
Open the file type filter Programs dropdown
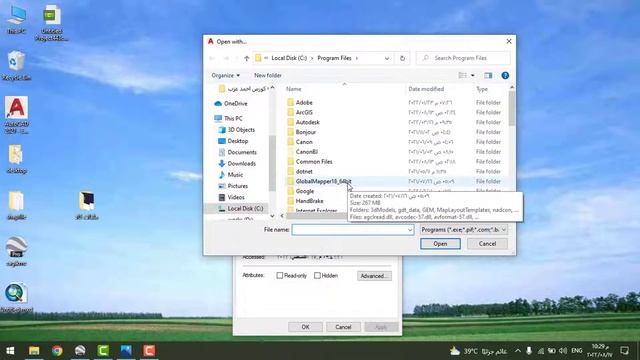pos(464,230)
